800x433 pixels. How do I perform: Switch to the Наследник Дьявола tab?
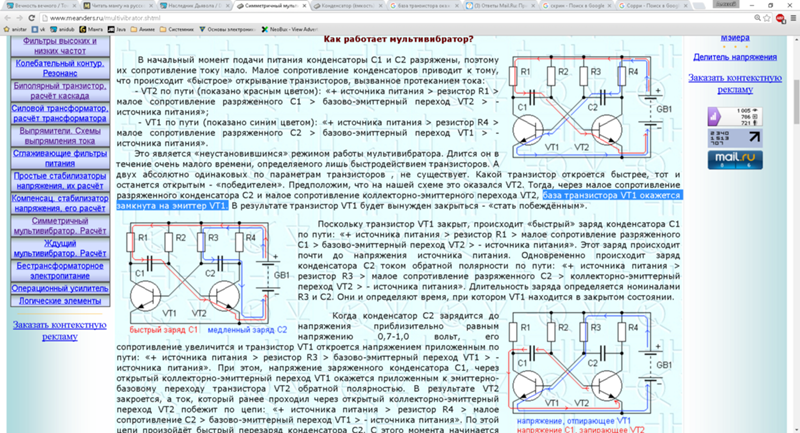[x=194, y=6]
